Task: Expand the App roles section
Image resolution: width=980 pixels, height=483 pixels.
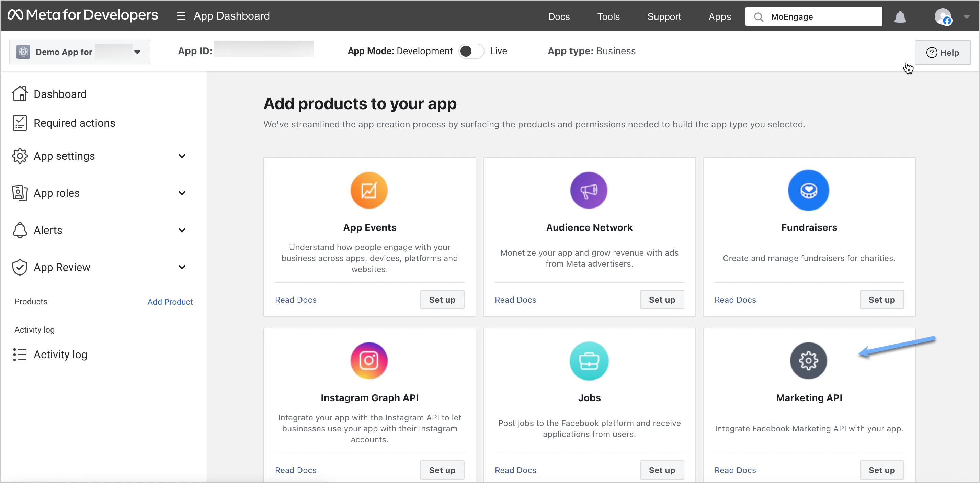Action: point(182,193)
